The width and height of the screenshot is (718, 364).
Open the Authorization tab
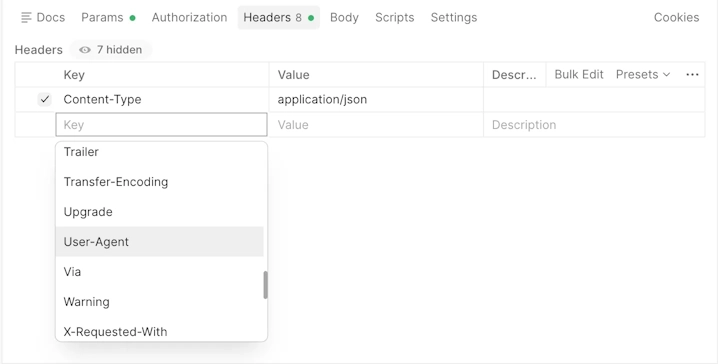(190, 17)
